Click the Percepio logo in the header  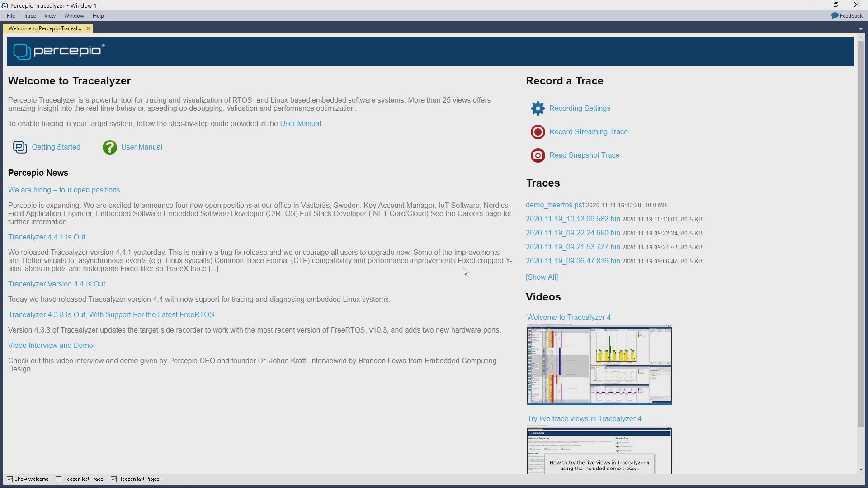[59, 52]
